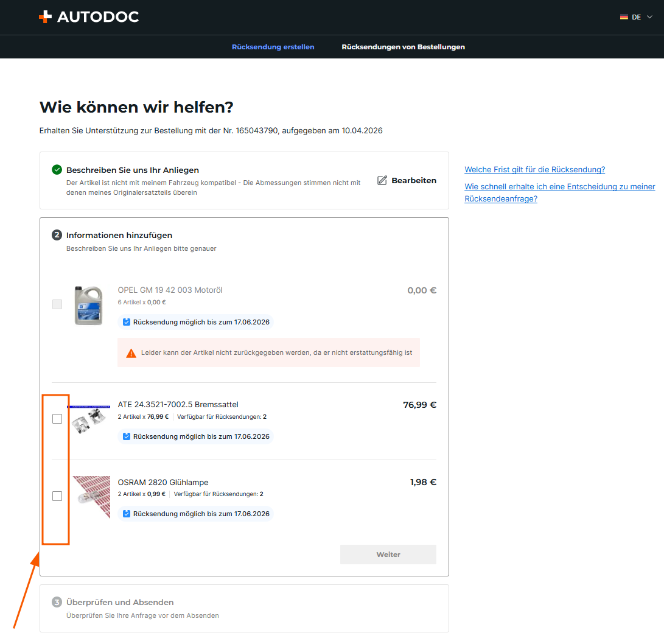
Task: Click the Bearbeiten edit button
Action: click(407, 180)
